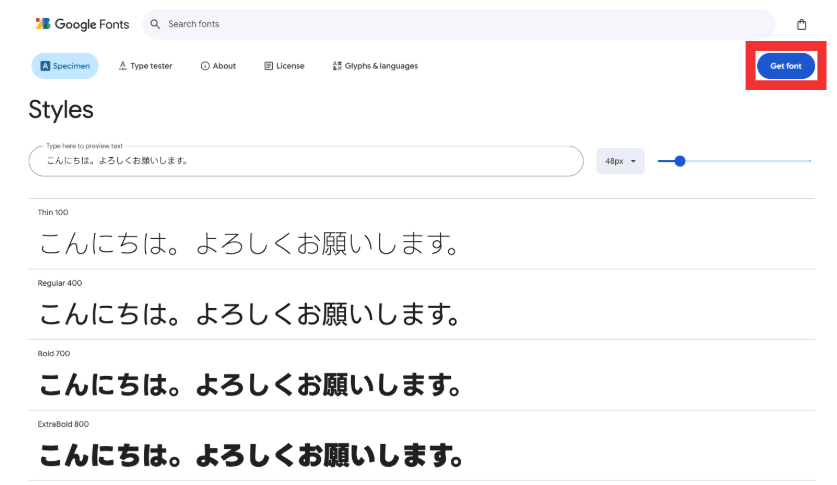
Task: Switch to the Specimen tab
Action: point(65,66)
